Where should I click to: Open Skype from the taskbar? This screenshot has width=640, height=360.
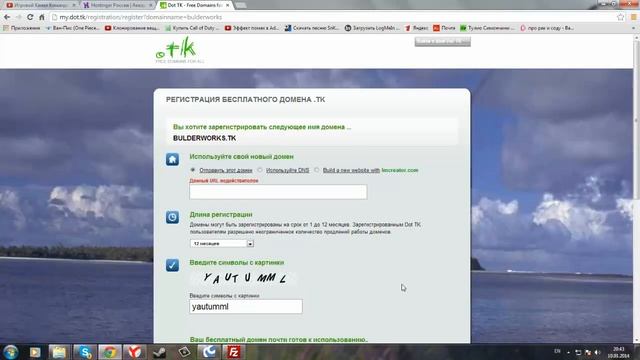[85, 352]
